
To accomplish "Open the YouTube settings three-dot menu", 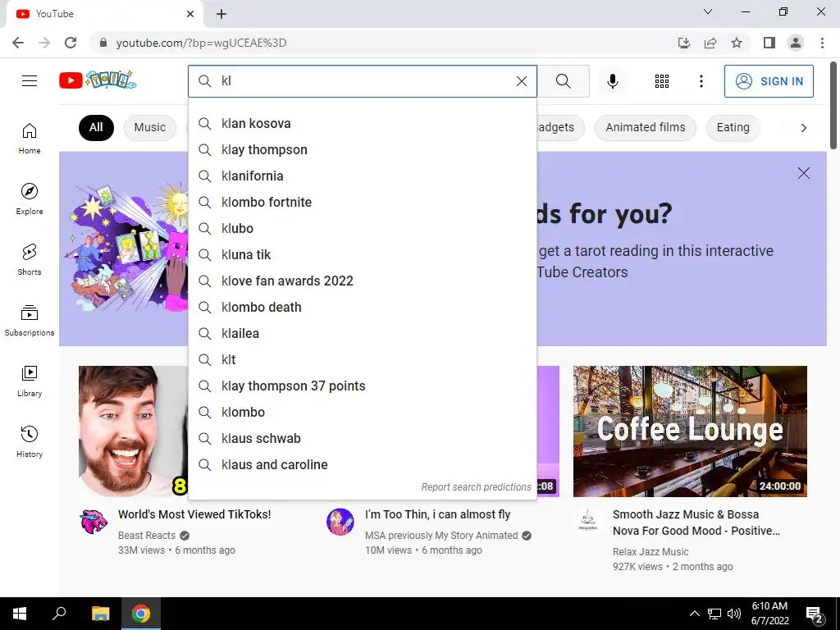I will coord(701,81).
